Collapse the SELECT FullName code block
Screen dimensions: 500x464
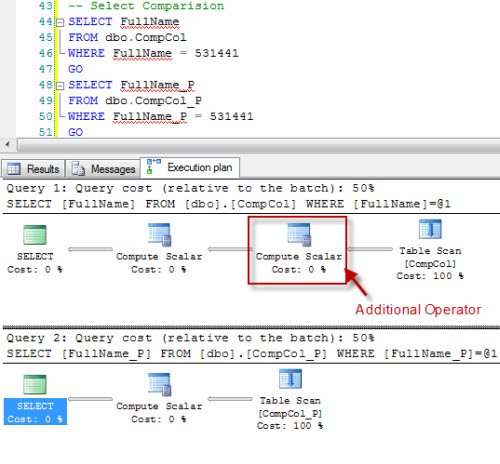click(60, 23)
